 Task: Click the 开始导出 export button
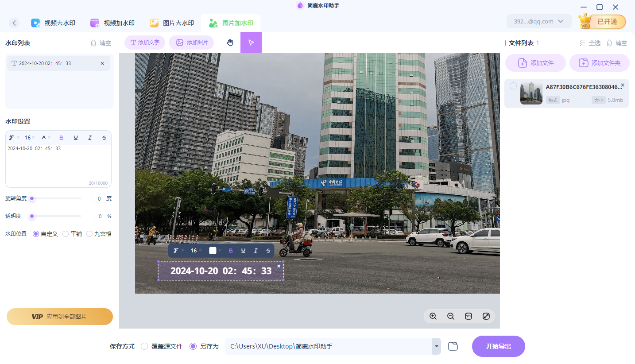pyautogui.click(x=498, y=346)
